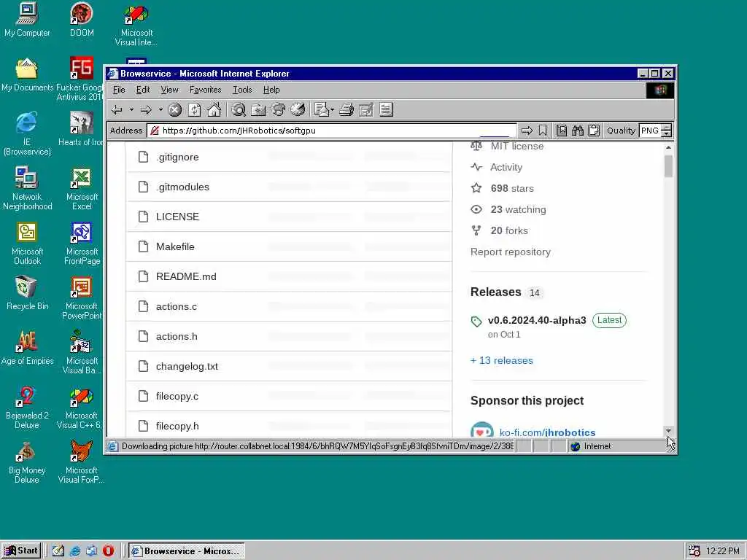Click the Internet Explorer quick launch icon
747x560 pixels.
[75, 551]
